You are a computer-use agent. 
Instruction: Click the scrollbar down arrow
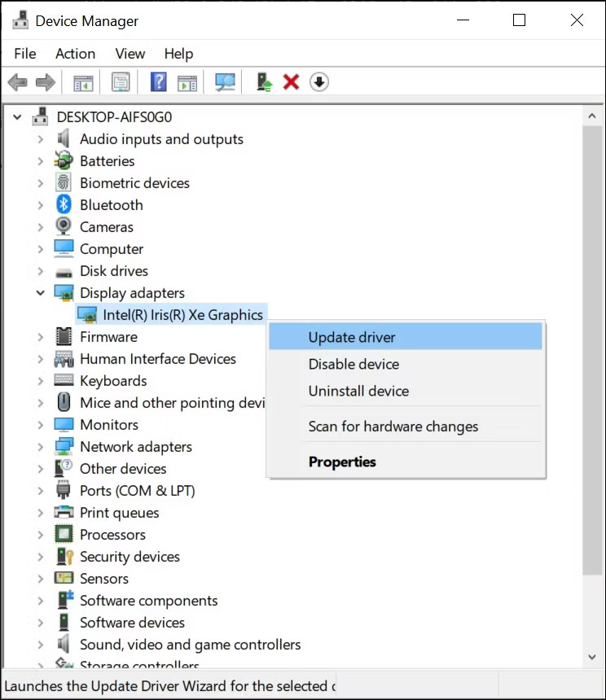pos(592,657)
